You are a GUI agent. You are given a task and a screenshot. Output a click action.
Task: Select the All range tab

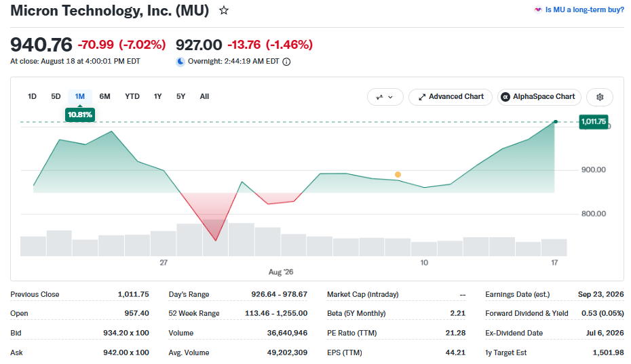pyautogui.click(x=204, y=96)
